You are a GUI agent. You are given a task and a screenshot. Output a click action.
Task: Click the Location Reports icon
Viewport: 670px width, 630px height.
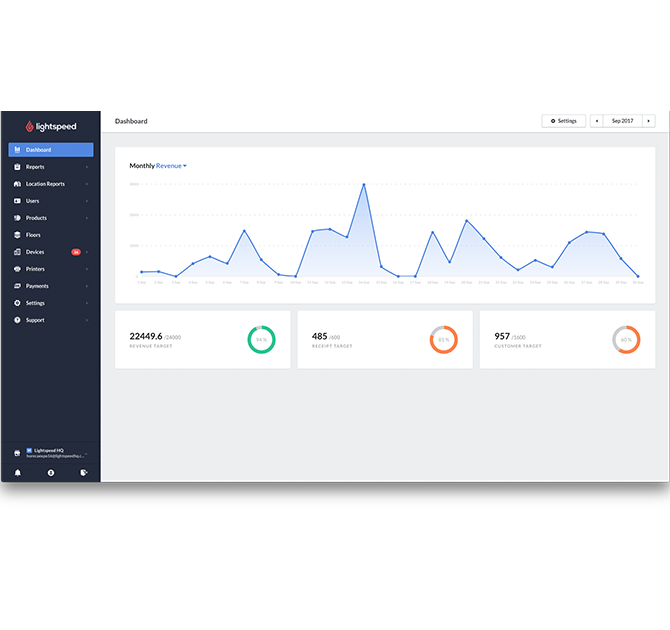17,184
